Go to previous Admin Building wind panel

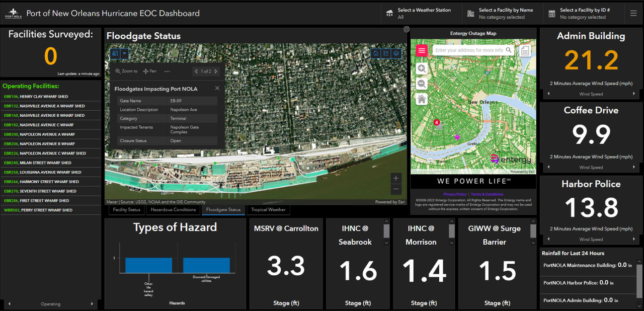pos(548,94)
